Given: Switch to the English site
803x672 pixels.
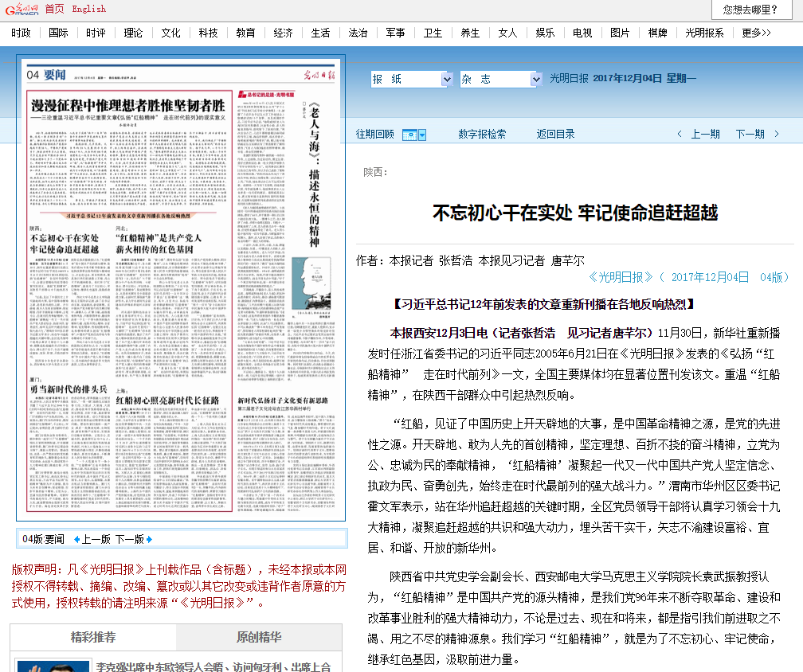Looking at the screenshot, I should point(89,9).
